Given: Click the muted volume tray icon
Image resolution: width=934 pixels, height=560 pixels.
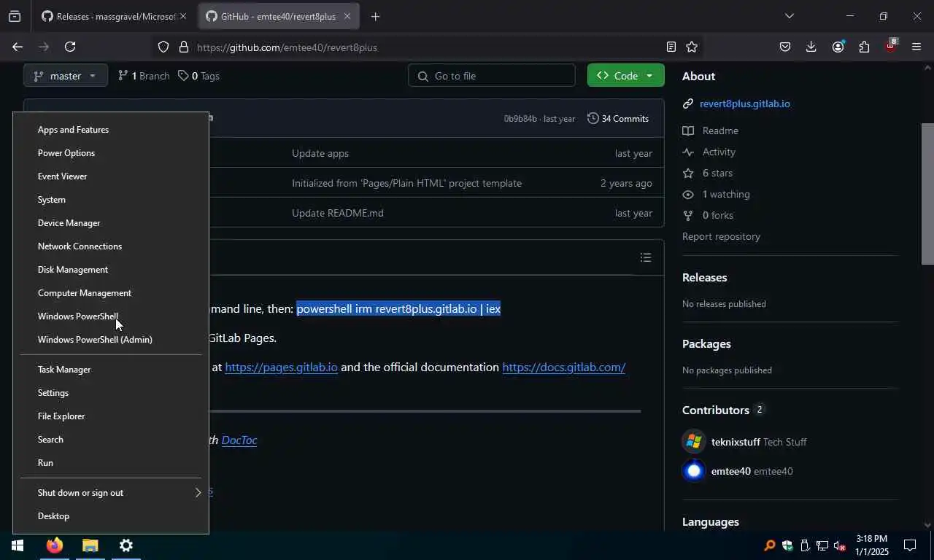Looking at the screenshot, I should (x=840, y=545).
